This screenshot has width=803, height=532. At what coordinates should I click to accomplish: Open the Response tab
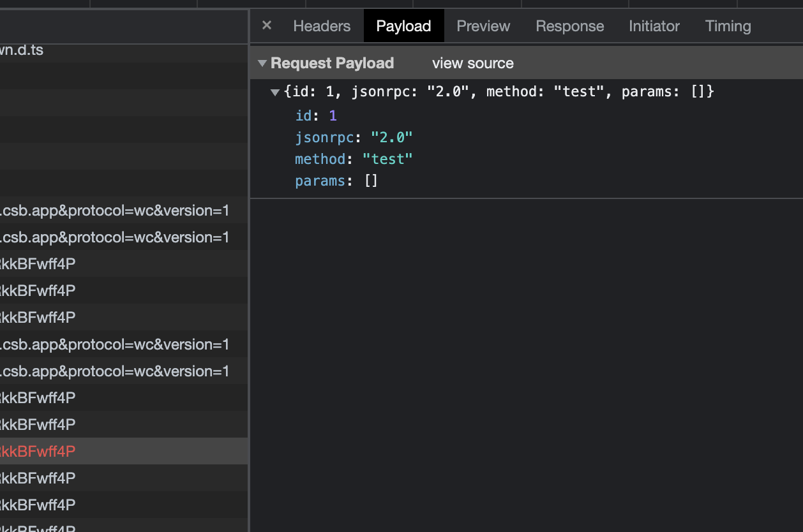(569, 26)
